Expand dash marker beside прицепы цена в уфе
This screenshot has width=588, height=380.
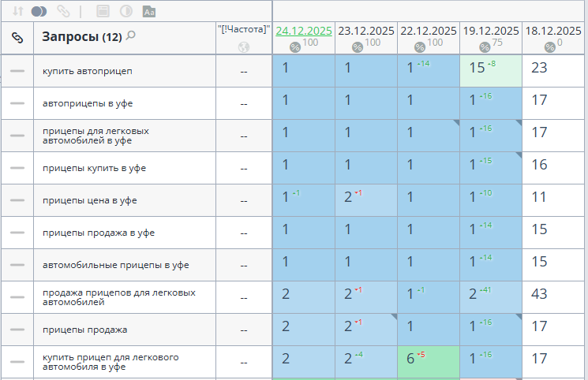pos(17,200)
